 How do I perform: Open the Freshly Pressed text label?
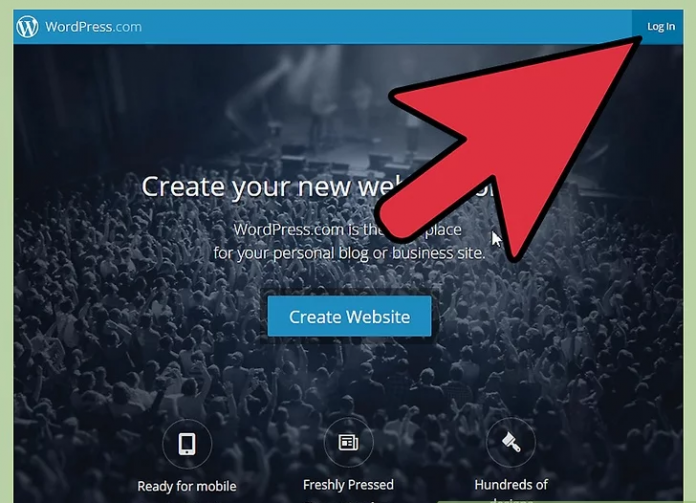pyautogui.click(x=348, y=484)
